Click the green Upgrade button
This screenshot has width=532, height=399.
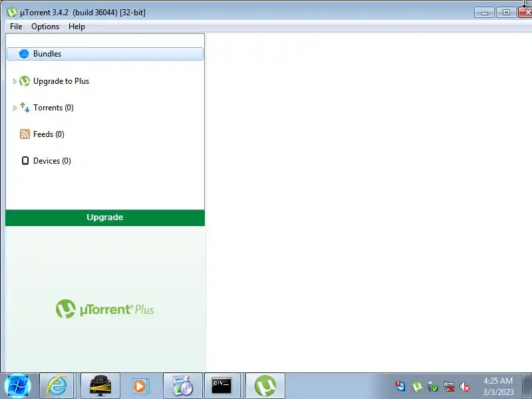pyautogui.click(x=105, y=217)
